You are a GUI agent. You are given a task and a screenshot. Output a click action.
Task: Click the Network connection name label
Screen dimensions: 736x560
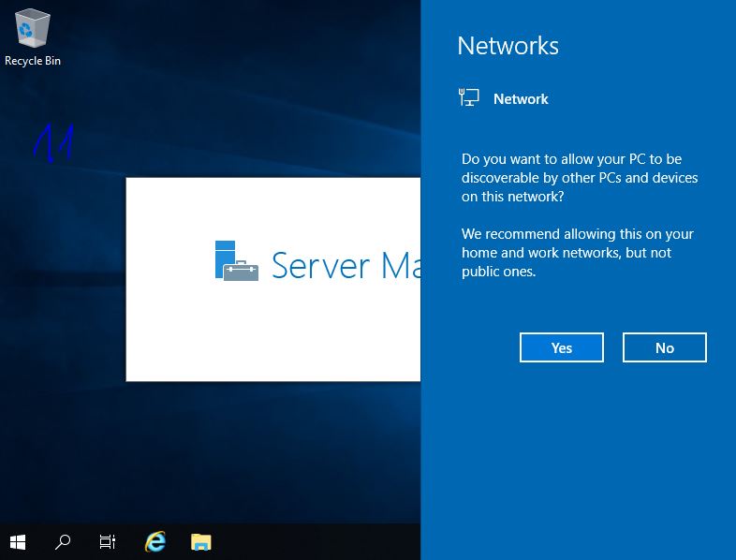tap(521, 99)
